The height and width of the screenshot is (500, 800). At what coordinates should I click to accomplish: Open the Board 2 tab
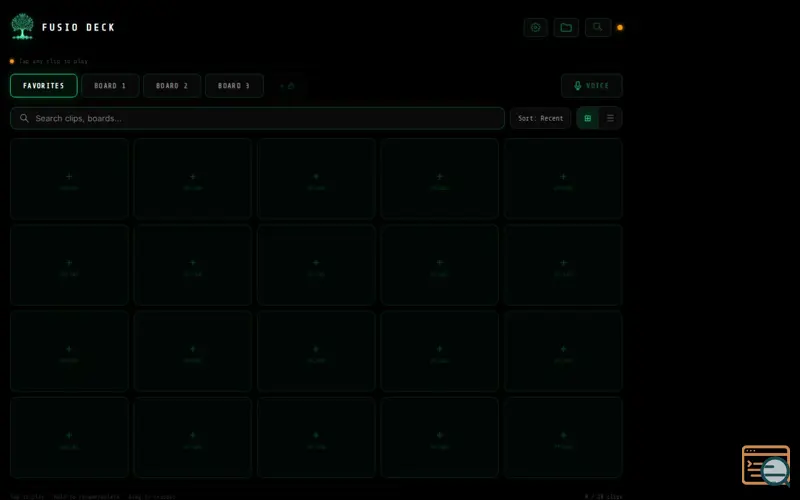[x=172, y=86]
